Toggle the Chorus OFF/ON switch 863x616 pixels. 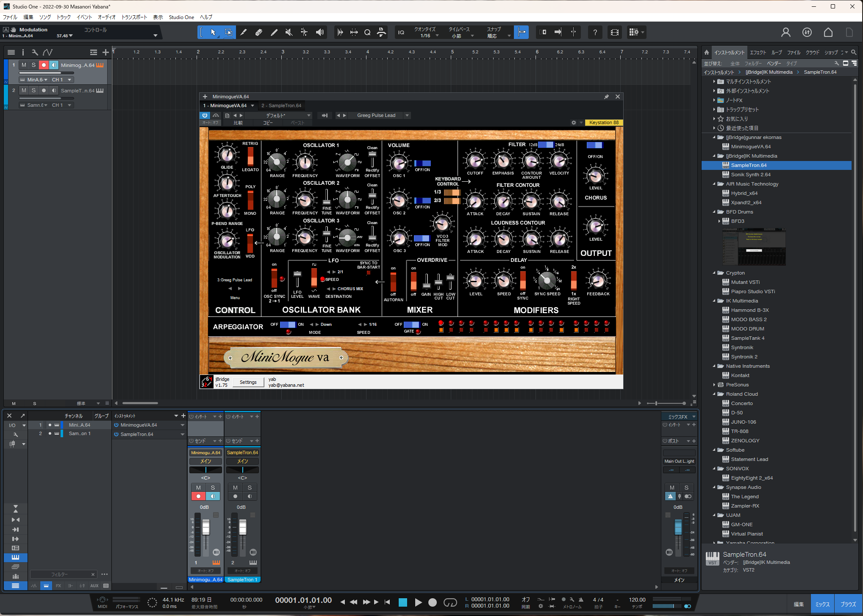pos(594,145)
